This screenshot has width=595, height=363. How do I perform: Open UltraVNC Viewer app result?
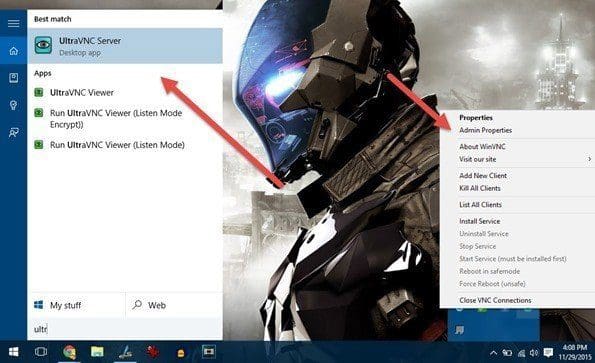click(x=125, y=93)
